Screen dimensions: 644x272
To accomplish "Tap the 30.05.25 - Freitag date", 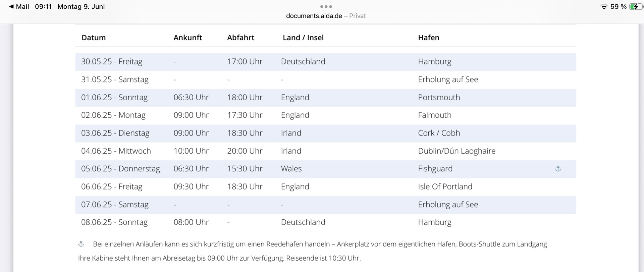I will click(x=112, y=62).
